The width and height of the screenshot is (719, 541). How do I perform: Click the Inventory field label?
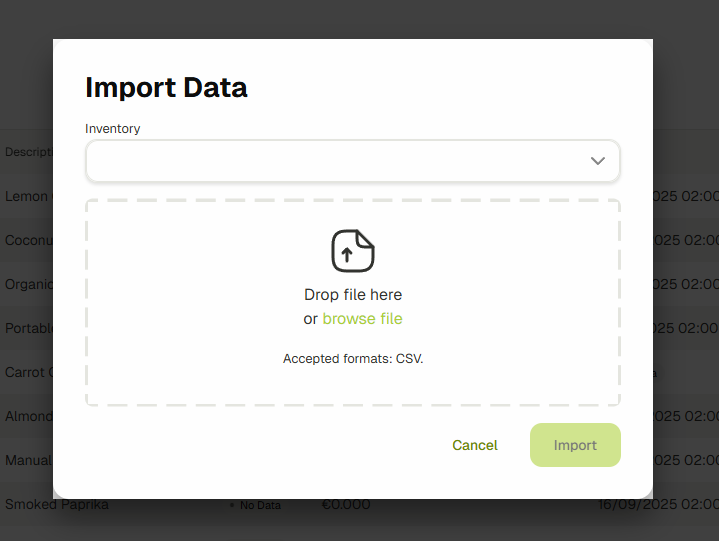coord(113,129)
